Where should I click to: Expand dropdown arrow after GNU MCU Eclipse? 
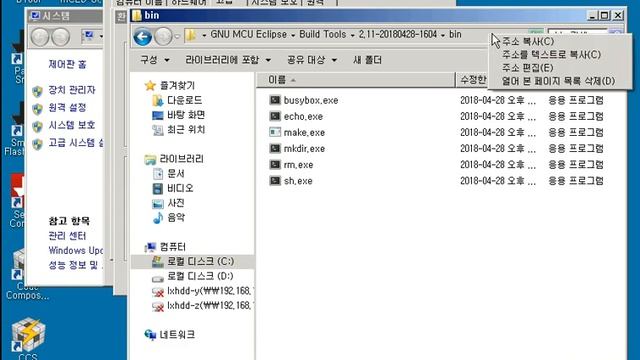coord(293,36)
